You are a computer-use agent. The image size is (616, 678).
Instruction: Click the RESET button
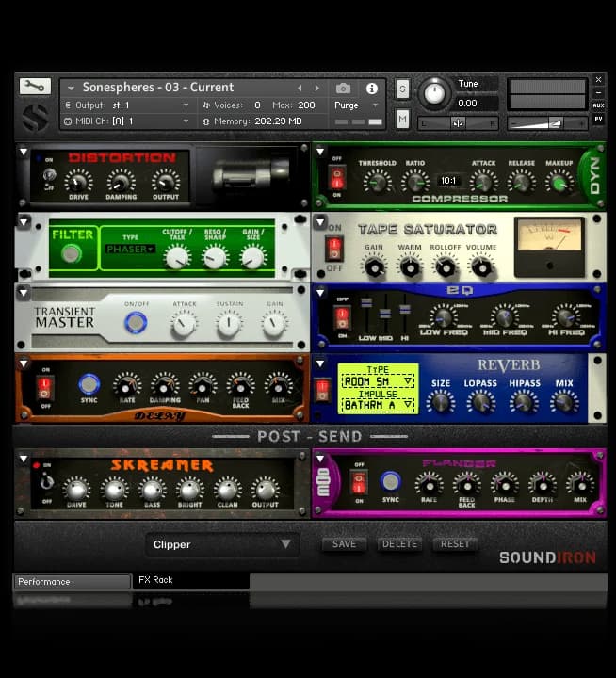(x=455, y=544)
